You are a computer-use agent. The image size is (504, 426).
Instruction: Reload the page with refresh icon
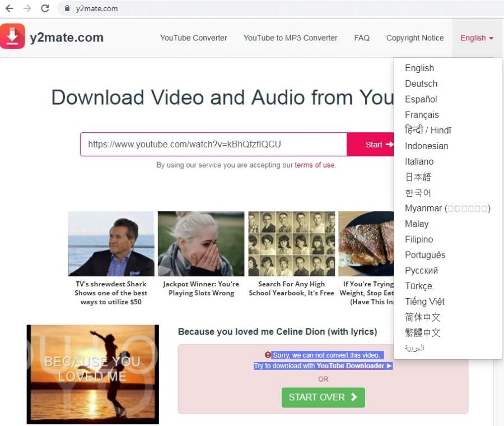[45, 8]
